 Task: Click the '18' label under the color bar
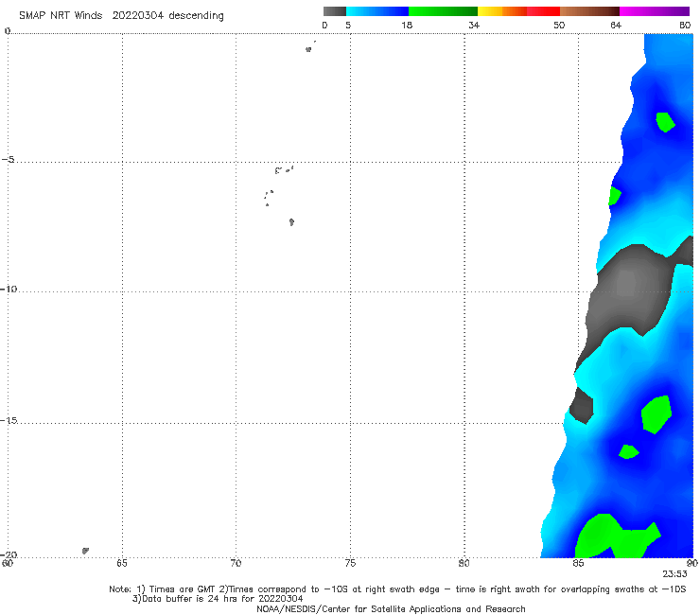pyautogui.click(x=407, y=25)
